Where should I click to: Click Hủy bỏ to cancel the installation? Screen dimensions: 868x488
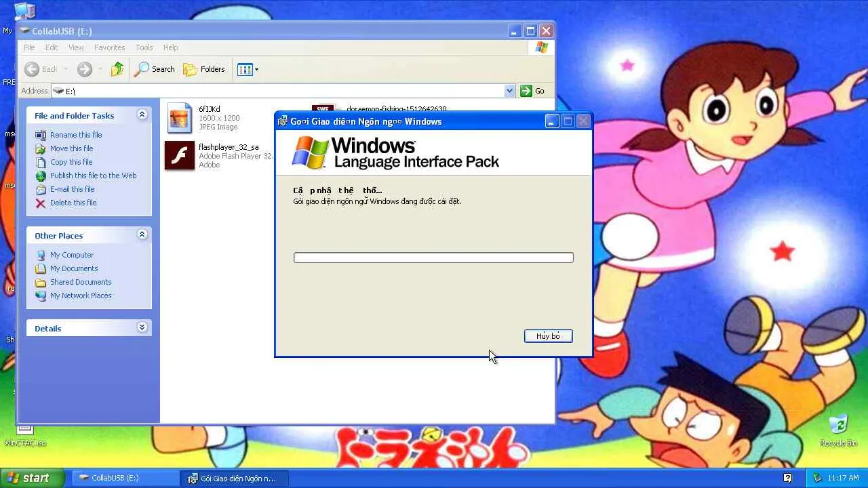coord(549,336)
